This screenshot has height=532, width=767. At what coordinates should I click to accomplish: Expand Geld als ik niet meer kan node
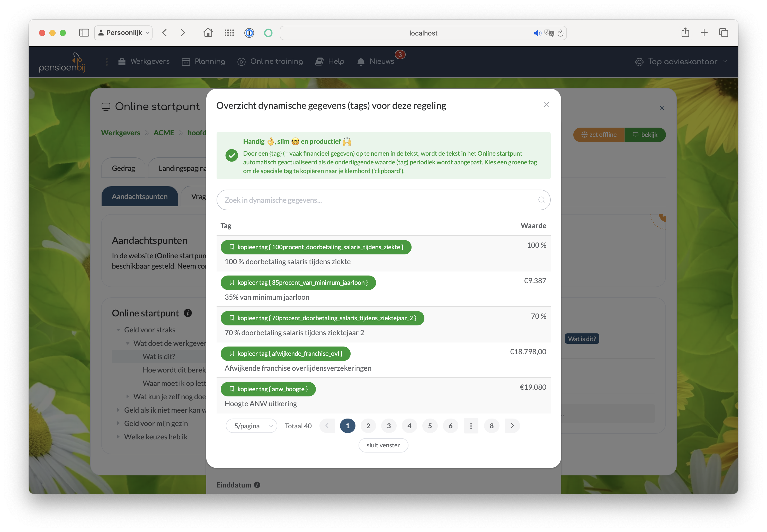click(x=118, y=410)
